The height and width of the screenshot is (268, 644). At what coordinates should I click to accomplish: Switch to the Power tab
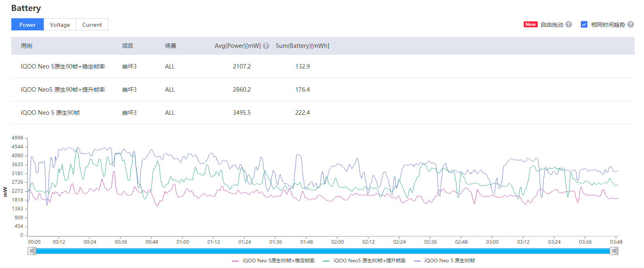pyautogui.click(x=28, y=25)
